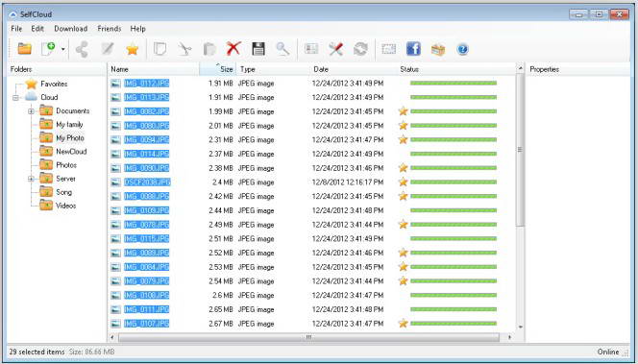The image size is (638, 364).
Task: Click the new file icon with green plus
Action: 48,49
